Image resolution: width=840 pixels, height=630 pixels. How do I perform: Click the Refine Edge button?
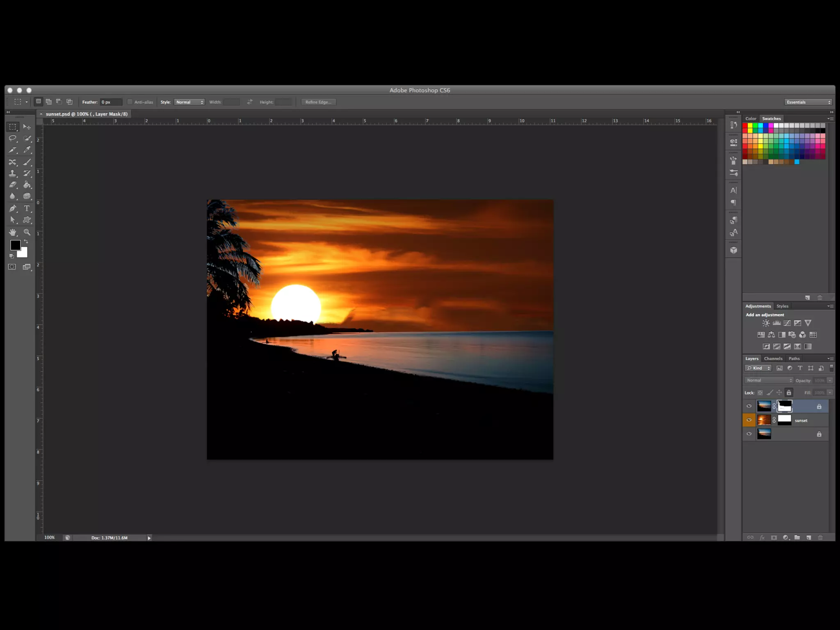tap(318, 102)
